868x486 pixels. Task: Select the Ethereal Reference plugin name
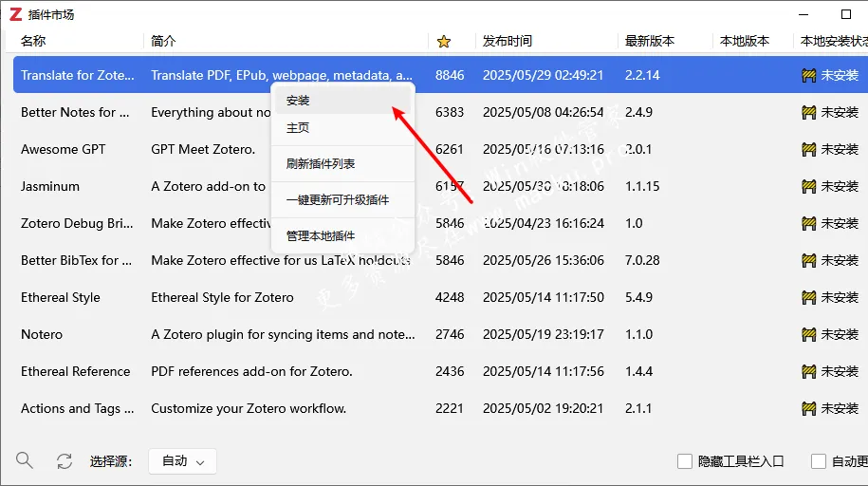[x=75, y=372]
